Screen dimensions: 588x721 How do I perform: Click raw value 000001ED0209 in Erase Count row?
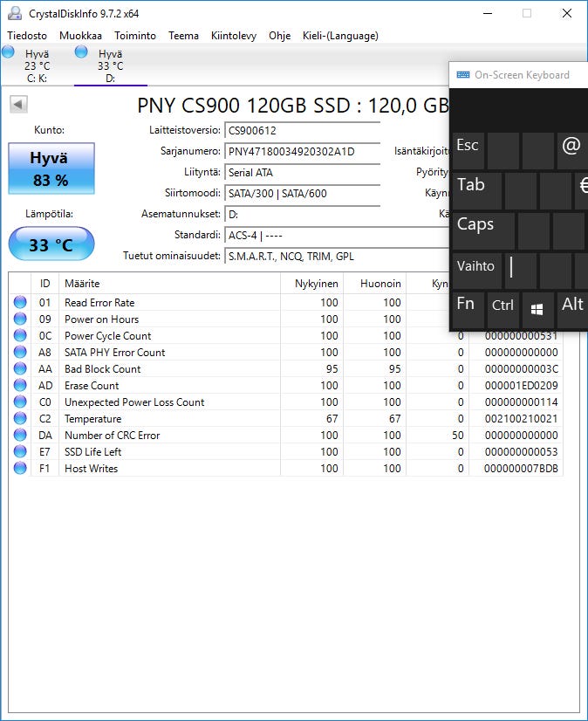[522, 385]
